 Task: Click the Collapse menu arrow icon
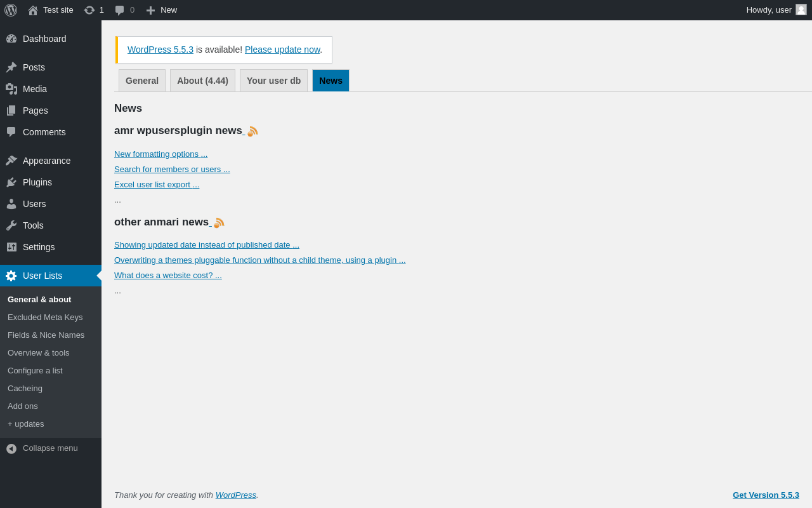coord(11,448)
